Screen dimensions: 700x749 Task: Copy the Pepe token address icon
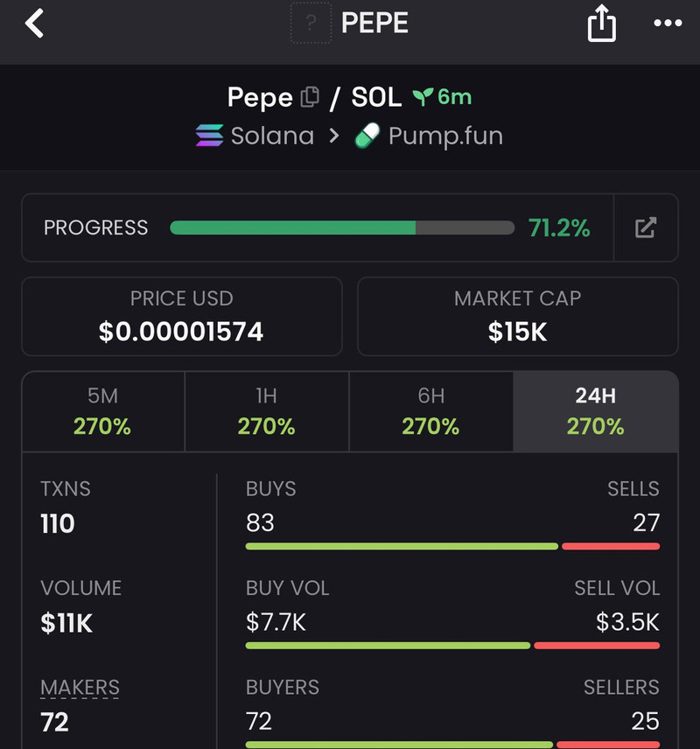pos(310,97)
